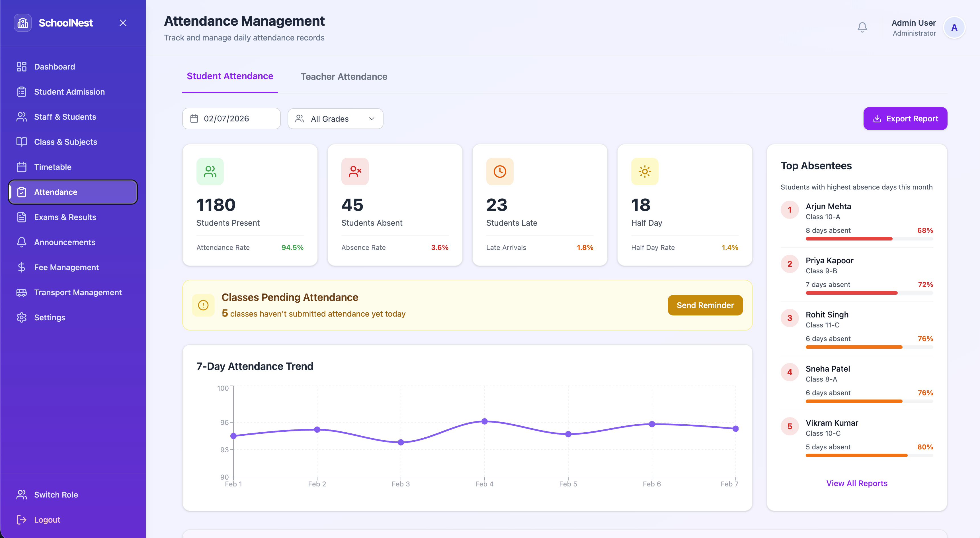Close the sidebar with X icon
The height and width of the screenshot is (538, 980).
123,23
